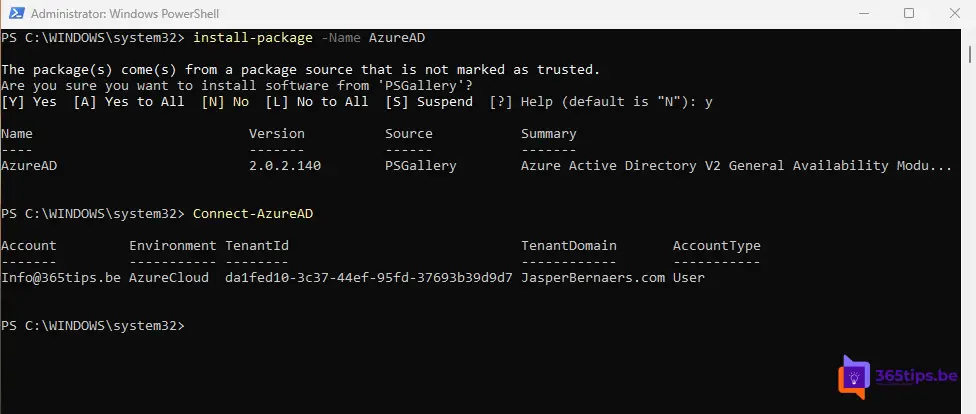Viewport: 976px width, 414px height.
Task: Click the 'AzureCloud' environment value
Action: [x=169, y=278]
